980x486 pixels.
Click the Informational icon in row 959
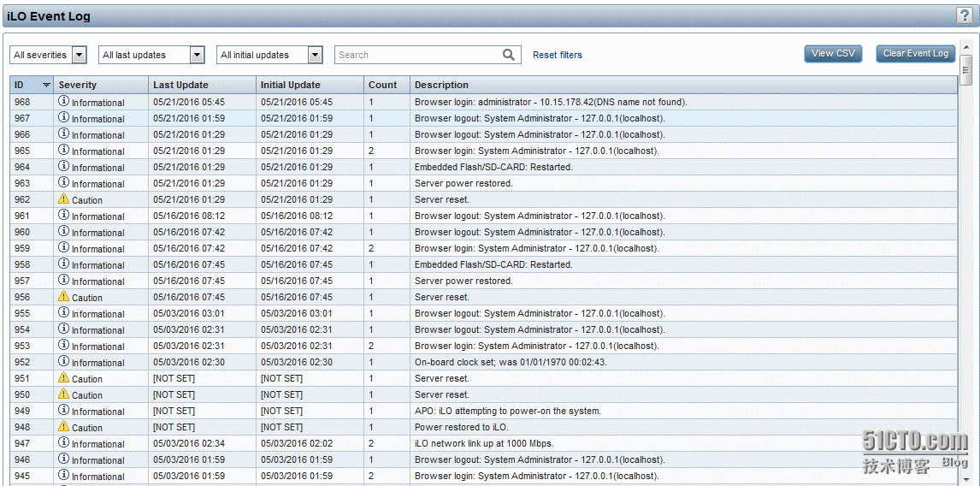(64, 247)
